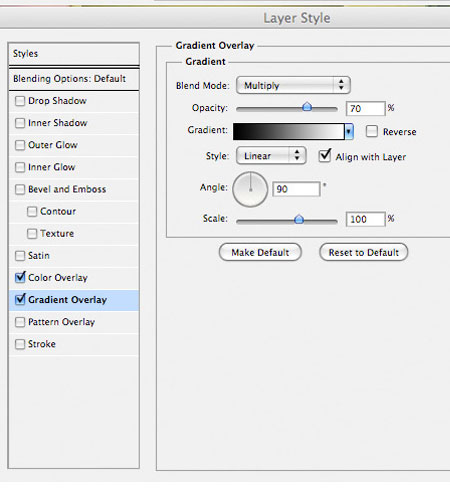The width and height of the screenshot is (450, 500).
Task: Open the gradient picker dropdown arrow
Action: point(349,132)
